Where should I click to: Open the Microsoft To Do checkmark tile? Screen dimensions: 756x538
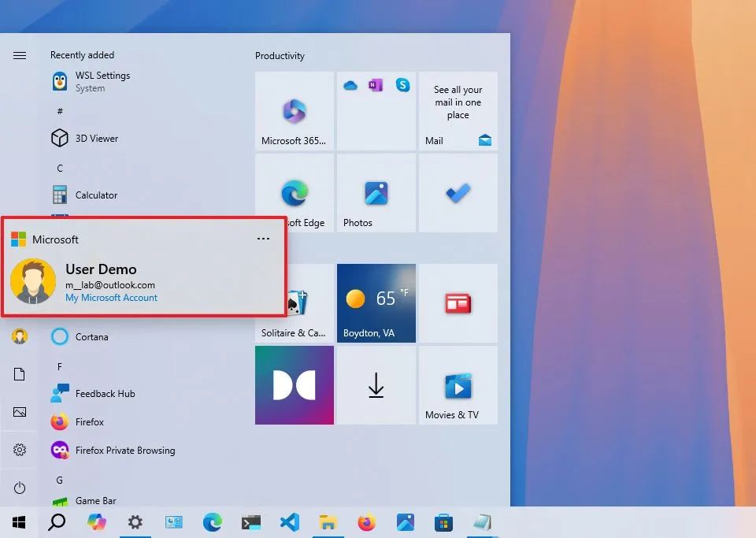tap(458, 193)
